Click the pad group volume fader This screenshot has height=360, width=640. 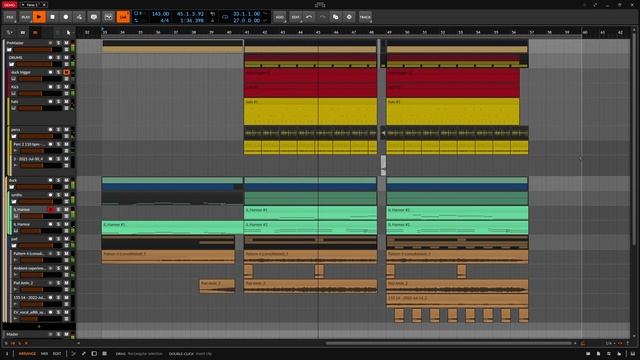(x=40, y=246)
